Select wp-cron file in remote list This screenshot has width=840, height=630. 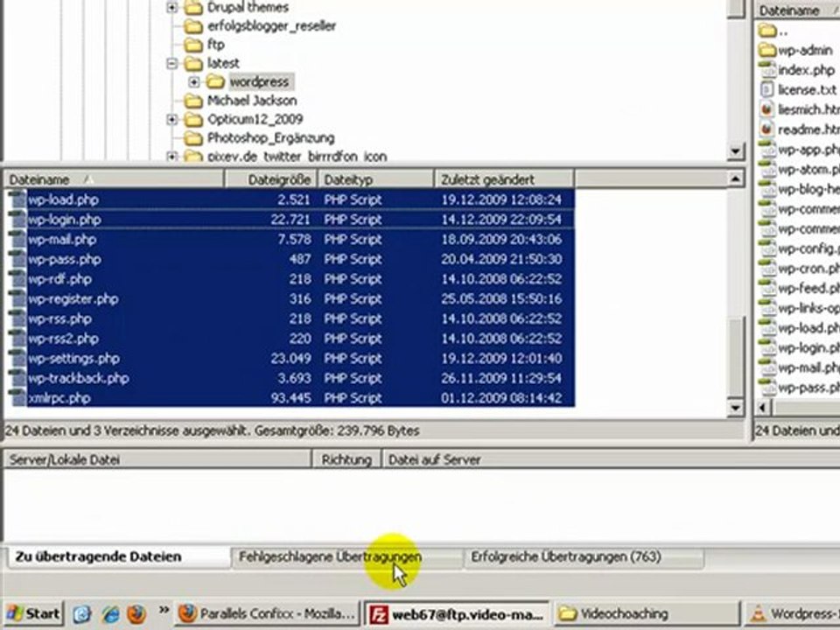pyautogui.click(x=808, y=268)
